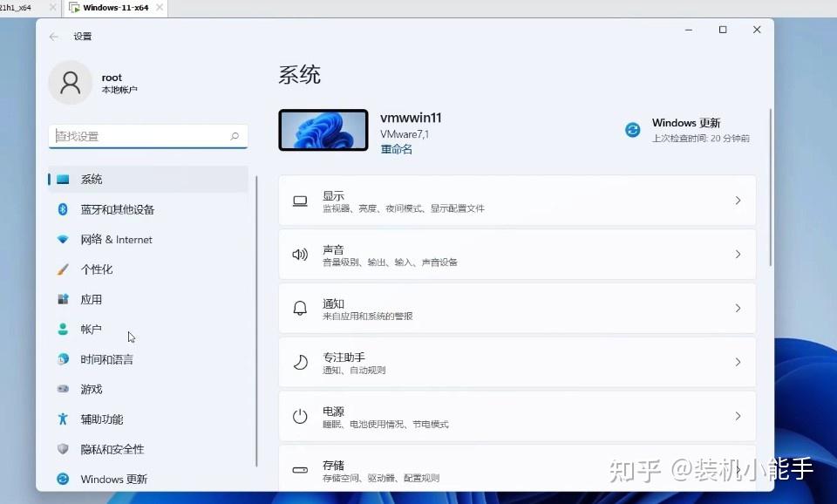Expand the 专注助手 focus assist row
The image size is (837, 504).
point(515,362)
